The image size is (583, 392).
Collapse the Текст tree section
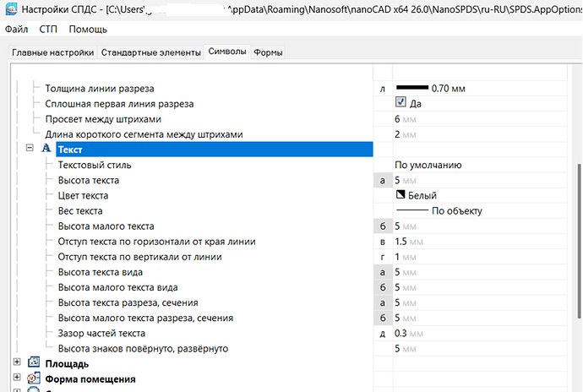[x=30, y=148]
